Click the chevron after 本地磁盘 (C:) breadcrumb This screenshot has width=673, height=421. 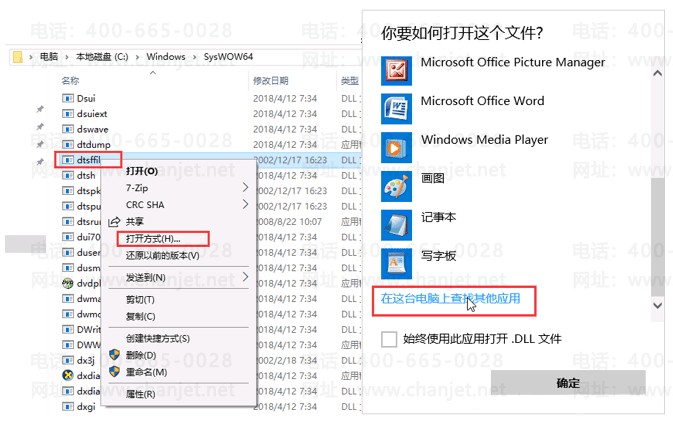(x=137, y=57)
